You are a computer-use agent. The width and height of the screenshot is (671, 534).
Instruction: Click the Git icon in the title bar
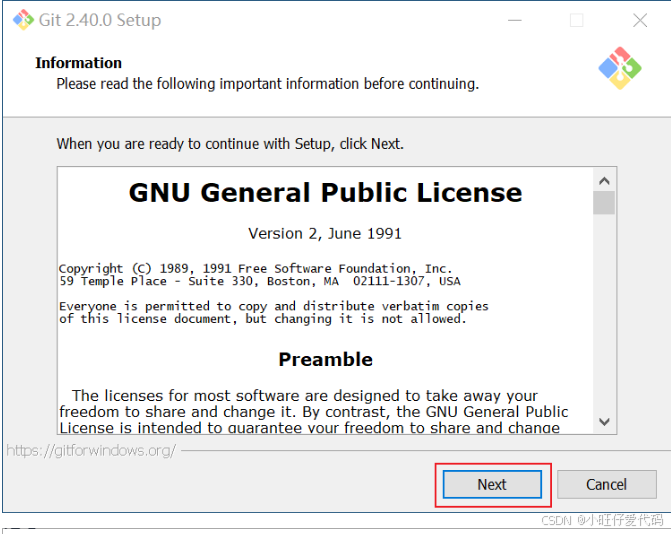click(x=23, y=20)
